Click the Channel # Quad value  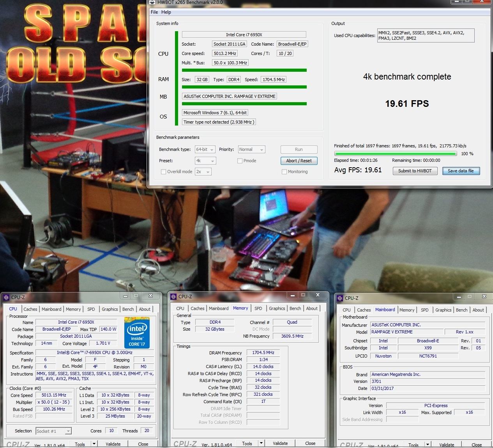[x=292, y=322]
